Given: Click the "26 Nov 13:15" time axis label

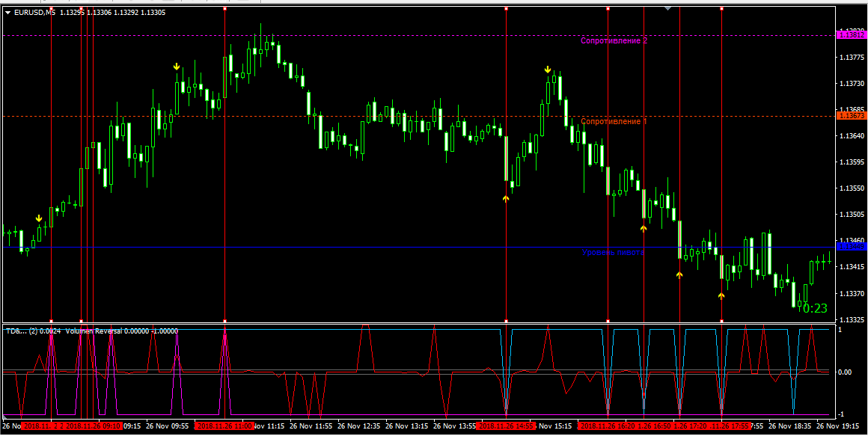Looking at the screenshot, I should click(x=406, y=426).
